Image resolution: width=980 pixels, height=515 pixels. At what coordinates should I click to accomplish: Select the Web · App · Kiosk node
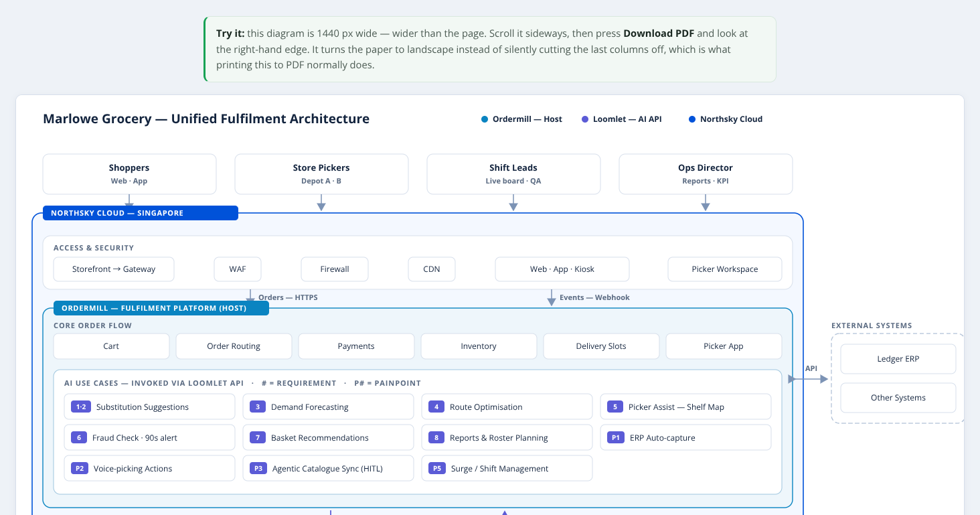pos(562,269)
